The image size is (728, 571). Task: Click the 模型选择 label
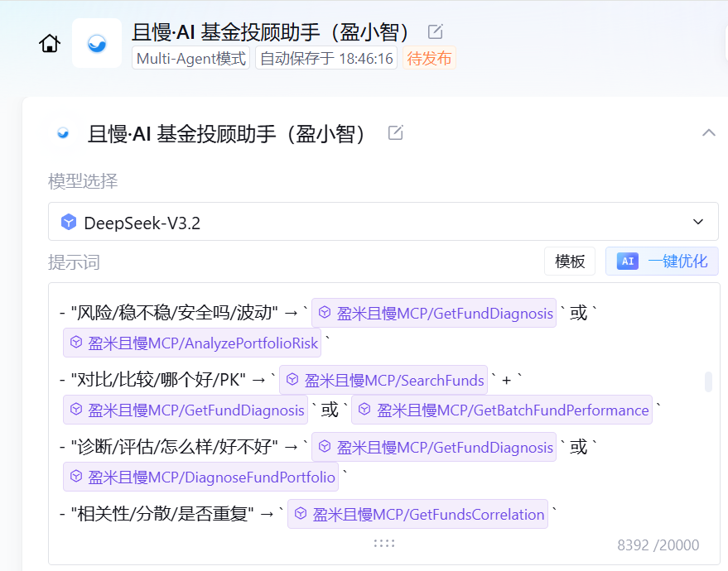click(x=83, y=181)
